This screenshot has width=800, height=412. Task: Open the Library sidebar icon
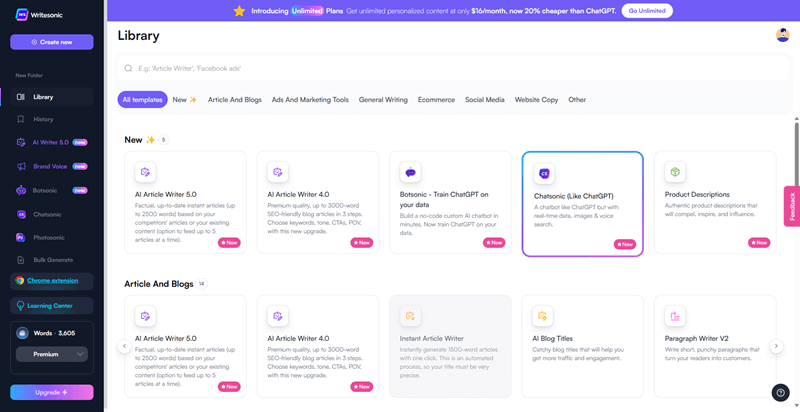[20, 97]
